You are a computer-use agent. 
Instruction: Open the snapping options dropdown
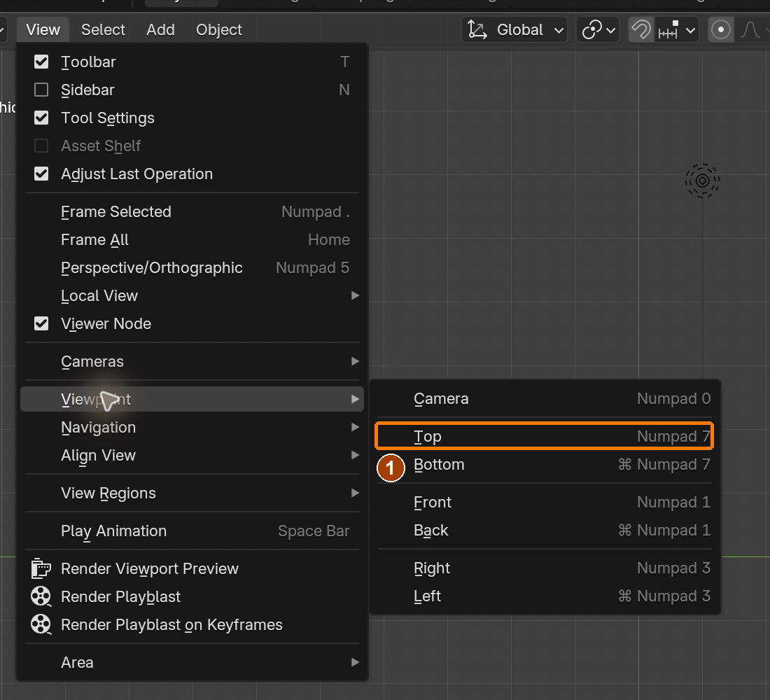[x=677, y=30]
